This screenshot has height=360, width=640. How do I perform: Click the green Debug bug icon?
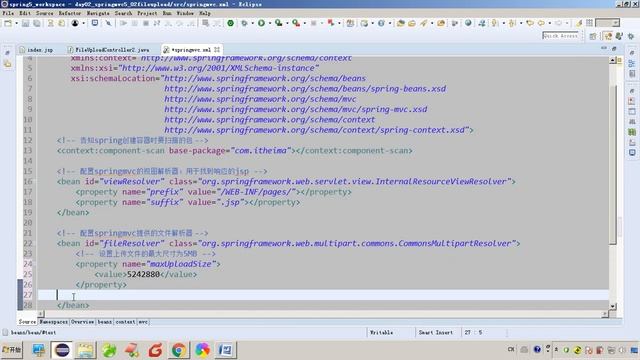click(x=244, y=23)
